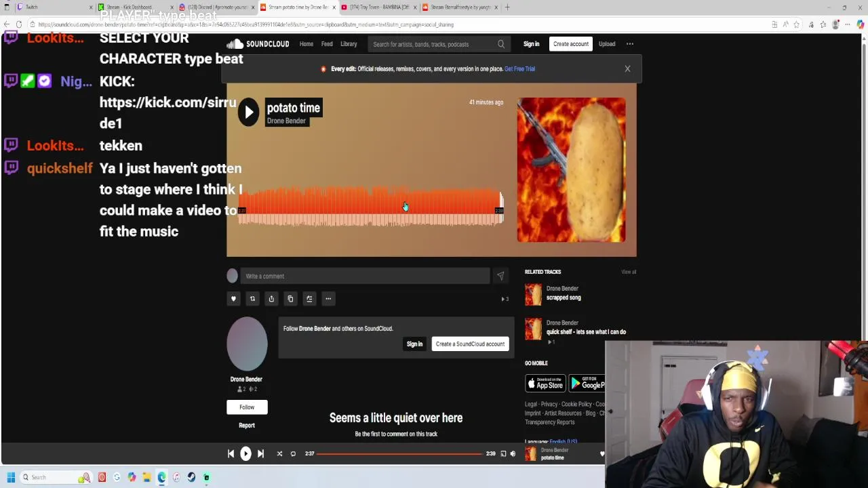The image size is (868, 488).
Task: Toggle mute volume icon in player bar
Action: click(513, 454)
